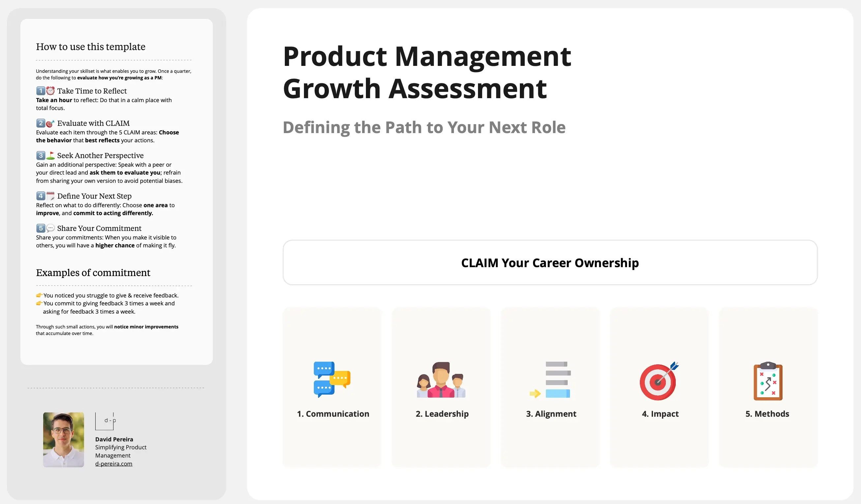Click the alarm clock emoji beside Take Time to Reflect
861x504 pixels.
coord(50,91)
